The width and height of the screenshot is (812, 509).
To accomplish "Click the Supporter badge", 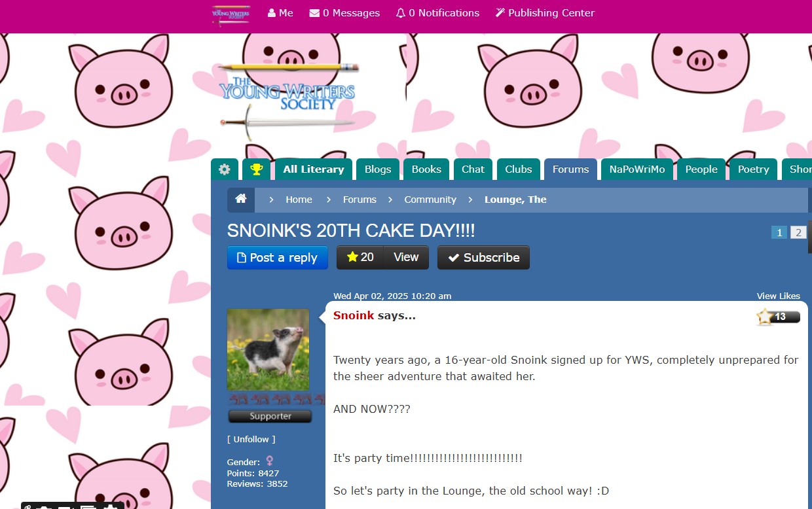I will tap(270, 416).
